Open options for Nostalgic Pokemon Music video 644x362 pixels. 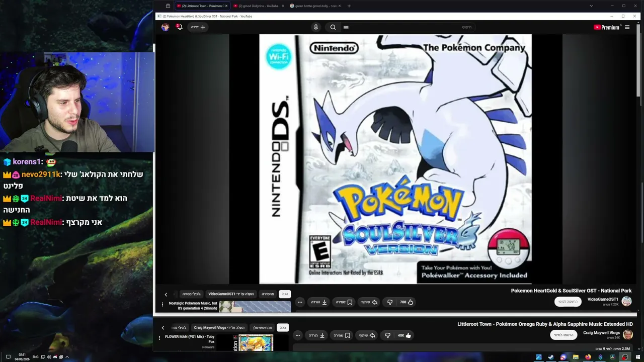point(162,304)
